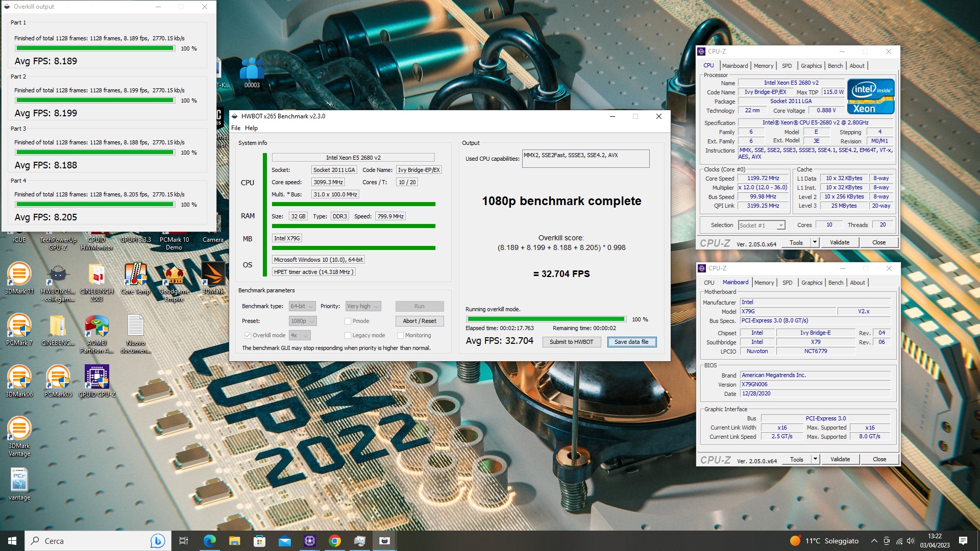
Task: Open the Overkill 4x multiplier dropdown
Action: point(300,335)
